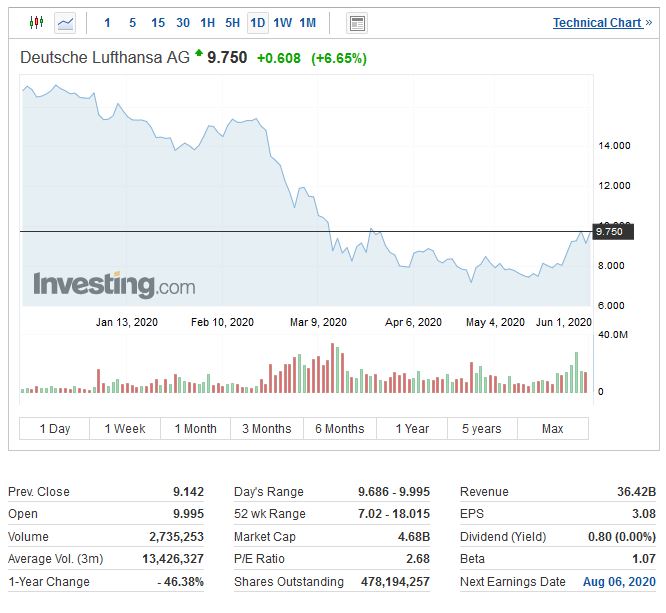
Task: Click the Jan 13, 2020 axis label
Action: [127, 322]
